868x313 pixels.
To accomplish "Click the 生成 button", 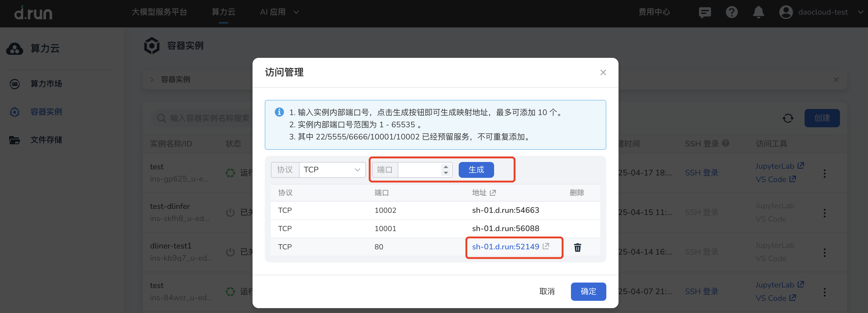I will [x=476, y=170].
